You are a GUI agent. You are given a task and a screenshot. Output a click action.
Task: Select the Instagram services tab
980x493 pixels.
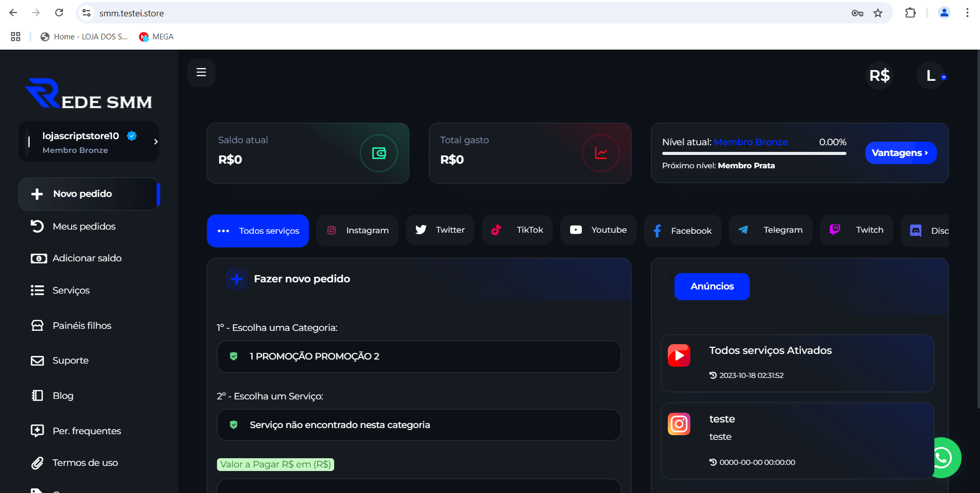tap(357, 231)
